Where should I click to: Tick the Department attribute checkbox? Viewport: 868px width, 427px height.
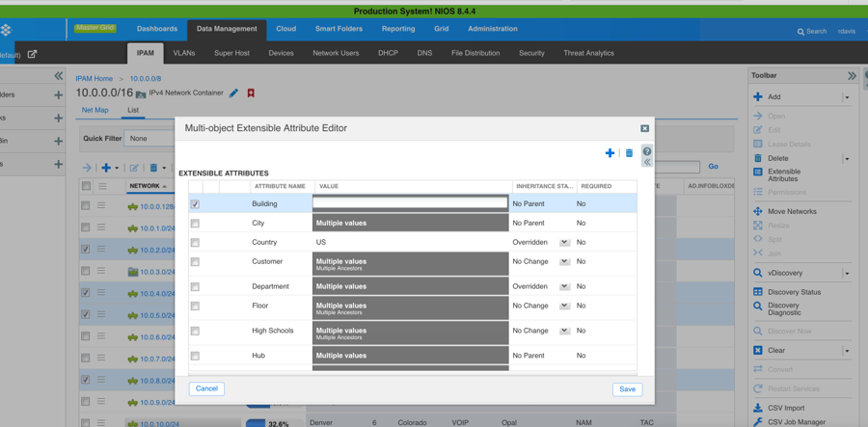pyautogui.click(x=195, y=286)
